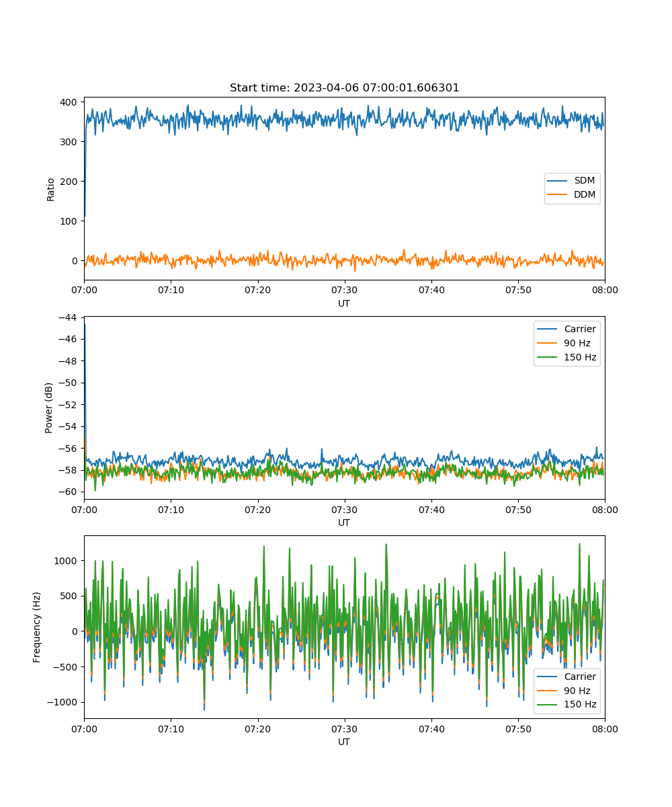The height and width of the screenshot is (807, 672).
Task: Click the 07:20 tick under the Ratio plot
Action: (257, 290)
